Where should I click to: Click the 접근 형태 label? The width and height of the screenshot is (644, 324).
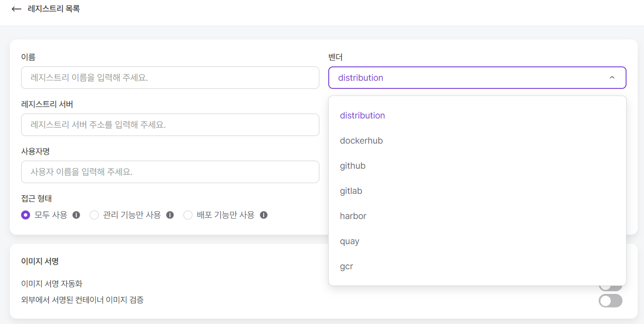[x=36, y=198]
